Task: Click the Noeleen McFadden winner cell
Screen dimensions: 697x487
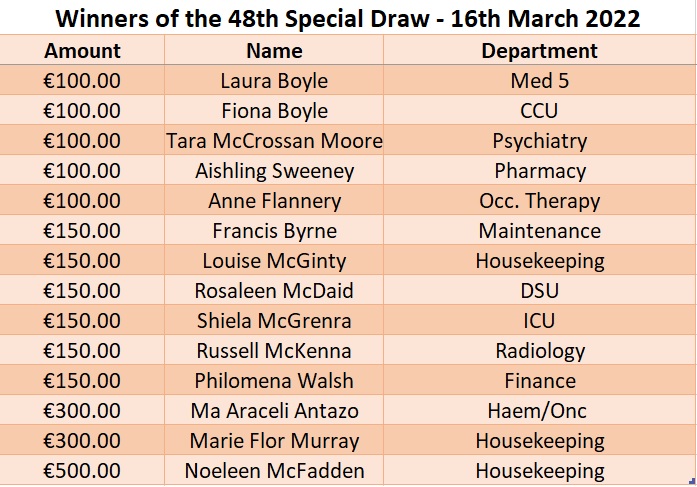Action: point(274,470)
